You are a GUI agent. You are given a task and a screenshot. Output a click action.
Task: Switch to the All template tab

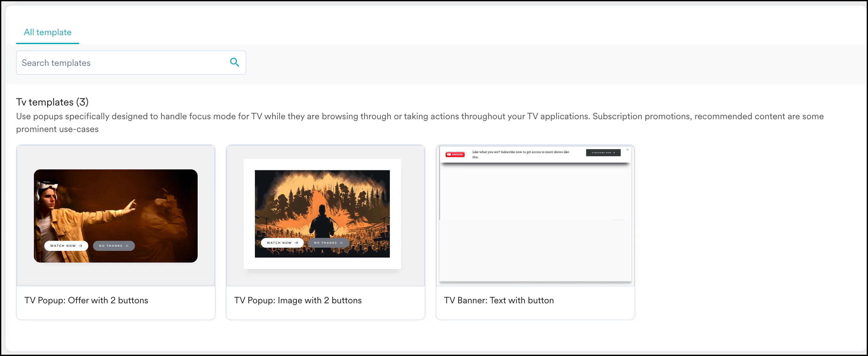(x=48, y=32)
